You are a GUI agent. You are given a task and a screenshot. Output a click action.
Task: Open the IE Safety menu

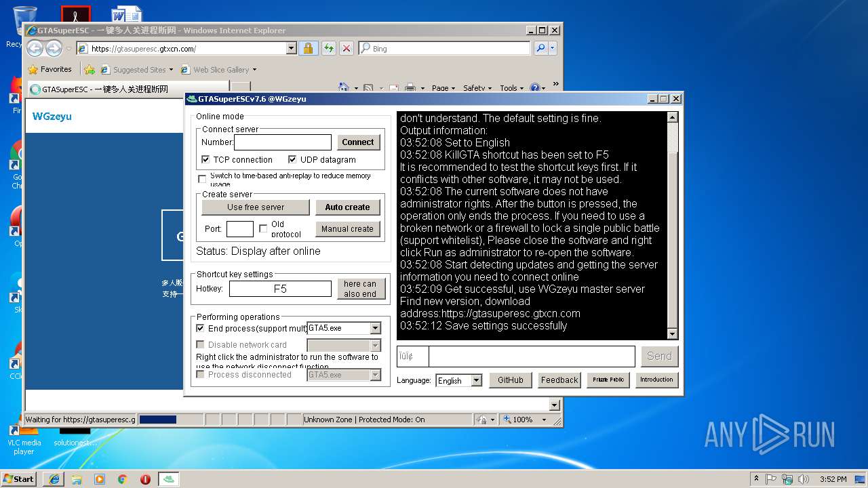coord(477,87)
